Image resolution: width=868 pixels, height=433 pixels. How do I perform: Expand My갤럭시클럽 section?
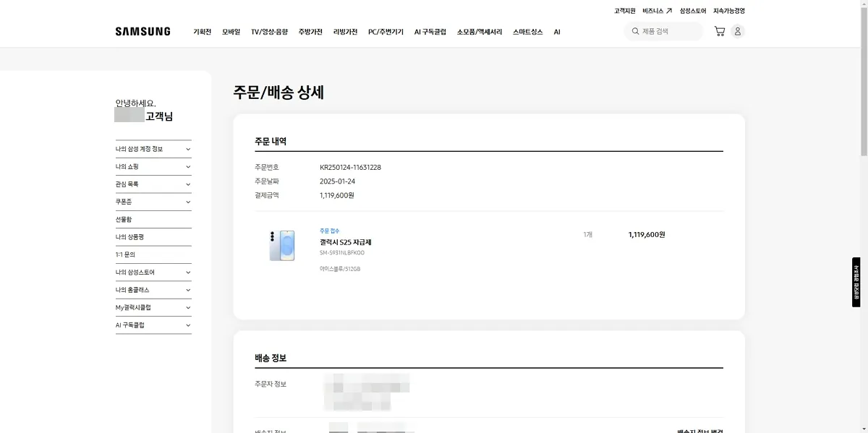tap(153, 307)
